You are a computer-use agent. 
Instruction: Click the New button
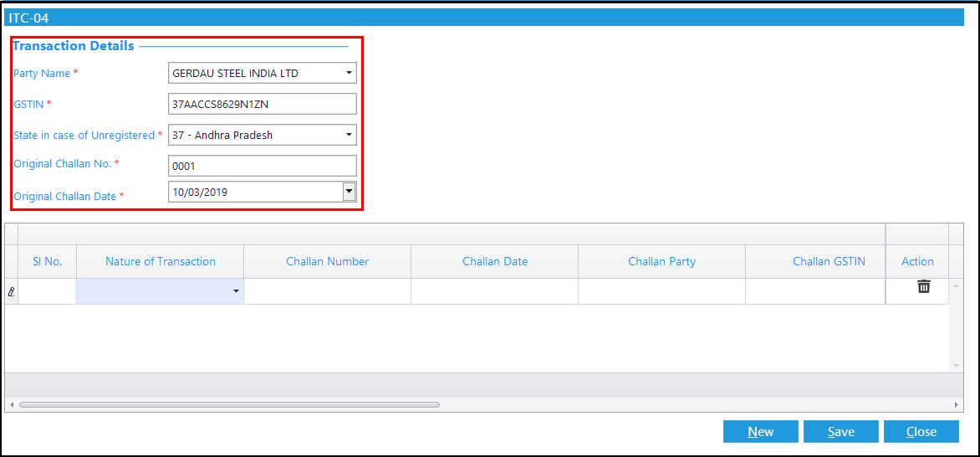761,431
